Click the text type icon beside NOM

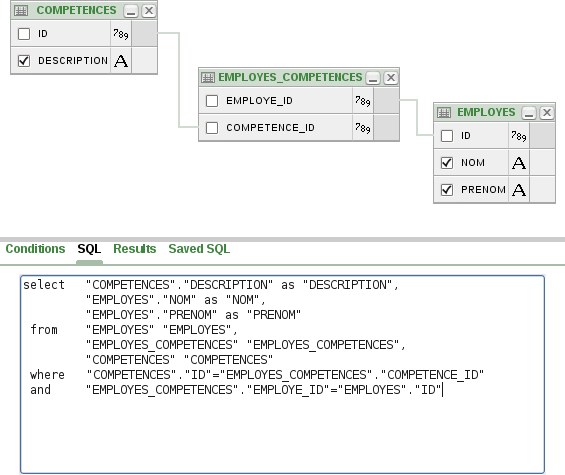tap(519, 163)
